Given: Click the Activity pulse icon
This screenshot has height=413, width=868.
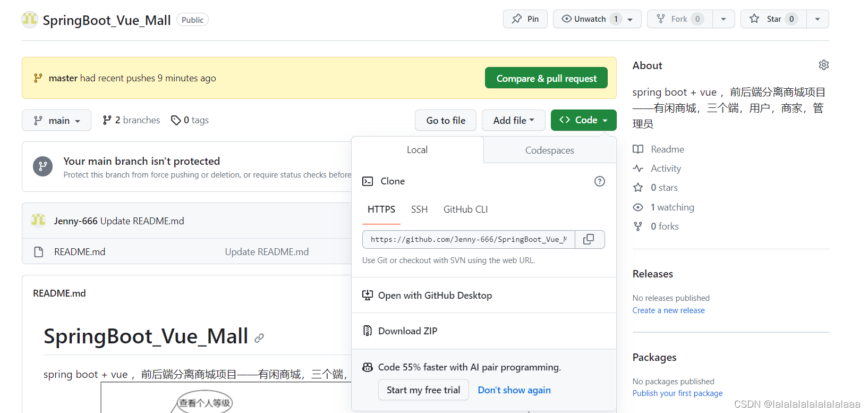Looking at the screenshot, I should point(638,168).
